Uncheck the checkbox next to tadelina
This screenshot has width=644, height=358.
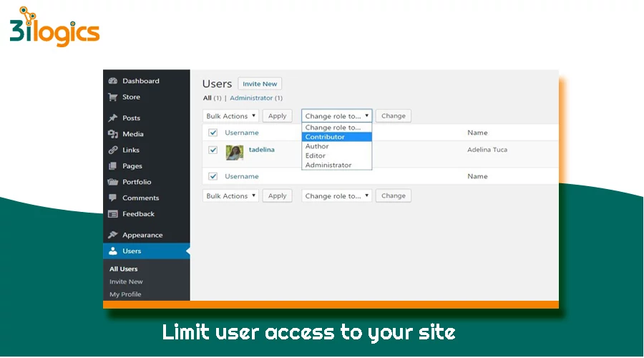click(x=213, y=150)
